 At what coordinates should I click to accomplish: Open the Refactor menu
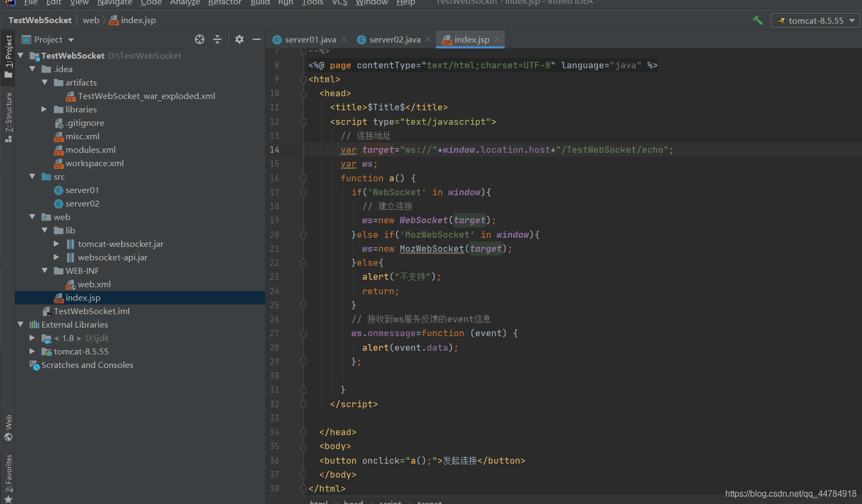[225, 3]
